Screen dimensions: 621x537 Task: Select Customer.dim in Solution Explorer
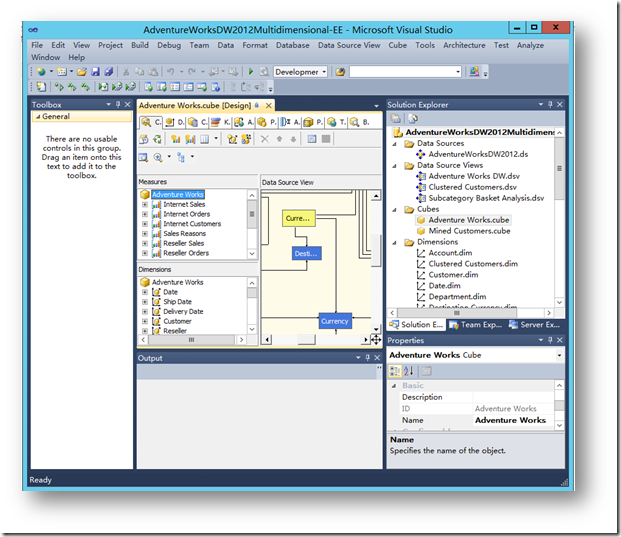453,275
